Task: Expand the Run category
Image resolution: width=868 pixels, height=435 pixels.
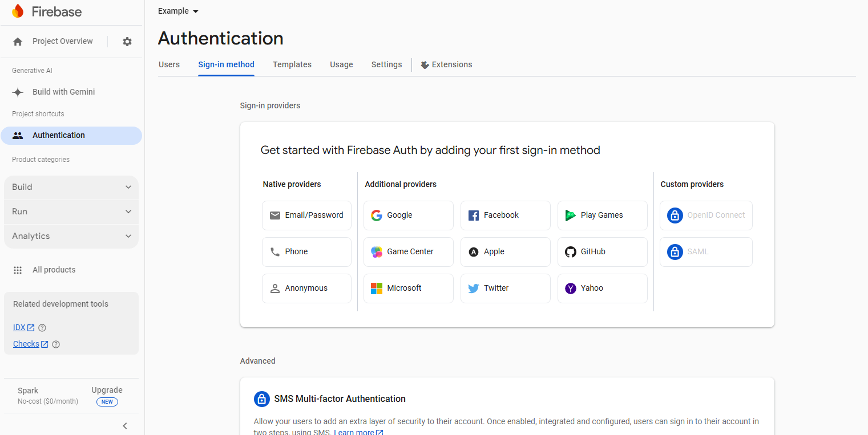Action: 71,212
